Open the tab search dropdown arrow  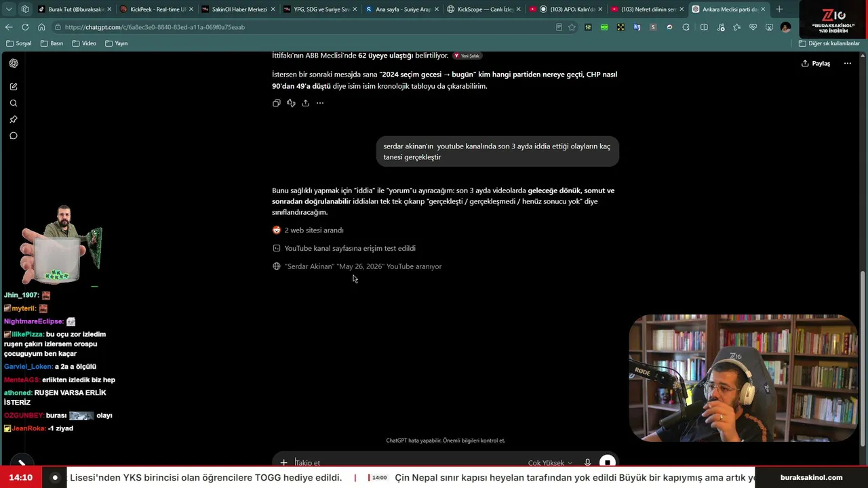point(9,9)
